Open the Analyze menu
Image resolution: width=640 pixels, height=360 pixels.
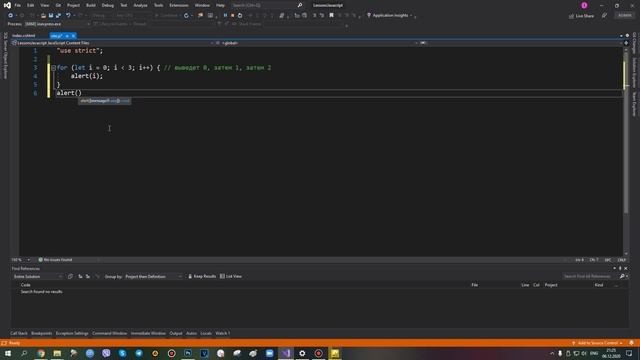tap(140, 5)
